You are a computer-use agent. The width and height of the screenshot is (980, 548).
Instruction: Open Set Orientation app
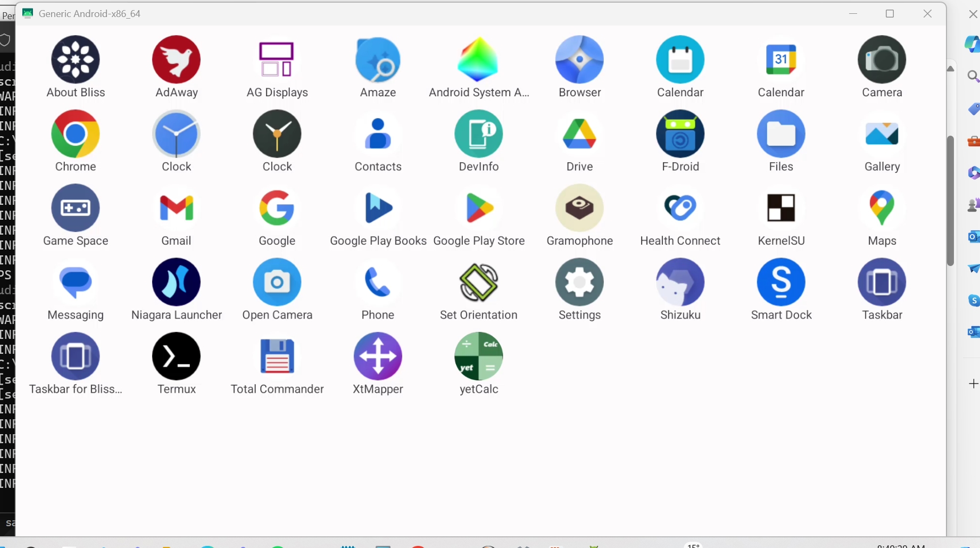tap(478, 282)
